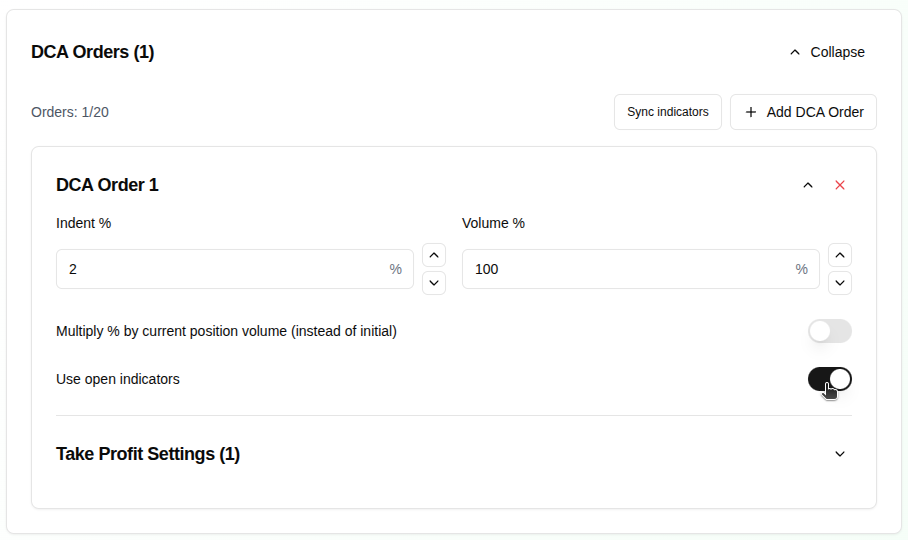Click the Multiply % by current position label

tap(226, 331)
